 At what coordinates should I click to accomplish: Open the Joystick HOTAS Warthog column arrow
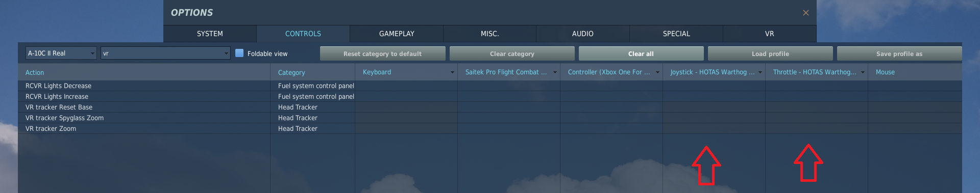pos(760,72)
